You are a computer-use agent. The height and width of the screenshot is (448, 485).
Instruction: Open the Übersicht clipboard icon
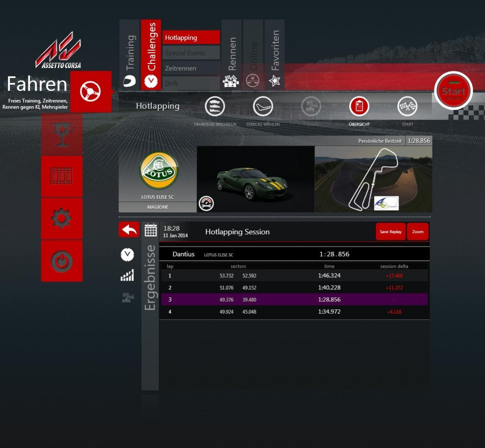[359, 106]
